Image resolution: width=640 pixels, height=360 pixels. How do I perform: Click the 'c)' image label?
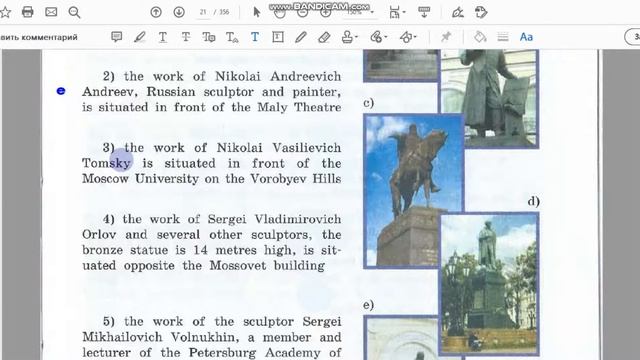[369, 103]
